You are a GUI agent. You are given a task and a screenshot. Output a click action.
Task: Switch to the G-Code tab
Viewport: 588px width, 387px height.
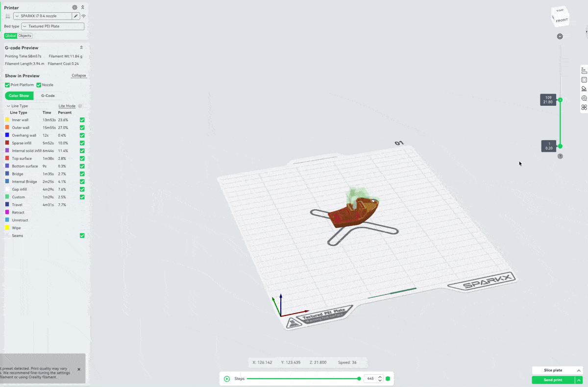48,96
